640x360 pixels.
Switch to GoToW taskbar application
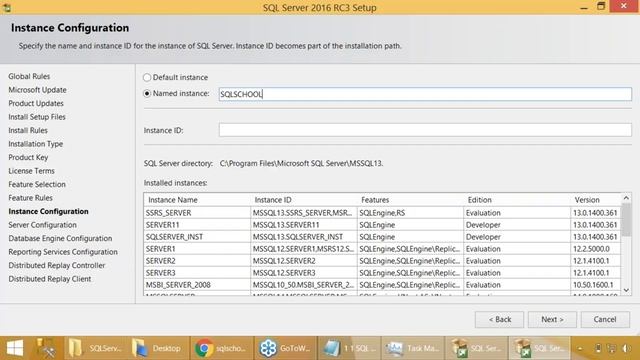click(285, 348)
